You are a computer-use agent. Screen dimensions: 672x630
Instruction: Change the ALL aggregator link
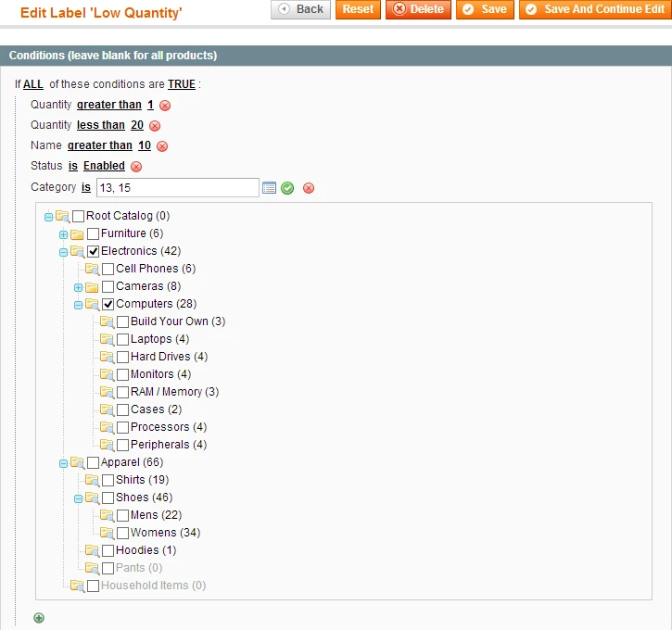tap(33, 84)
